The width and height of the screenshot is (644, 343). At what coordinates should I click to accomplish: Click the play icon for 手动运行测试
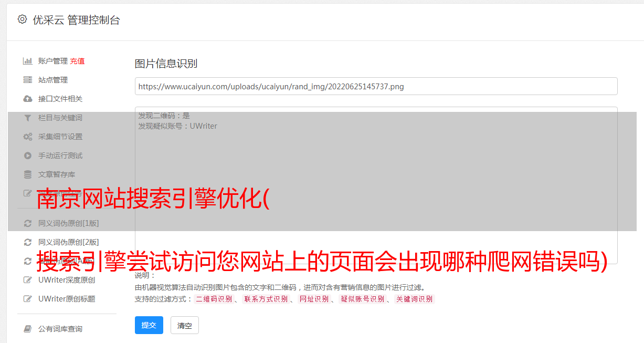click(x=28, y=155)
